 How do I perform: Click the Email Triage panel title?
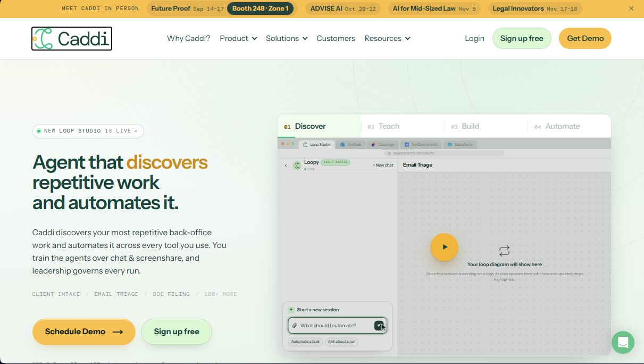[417, 165]
